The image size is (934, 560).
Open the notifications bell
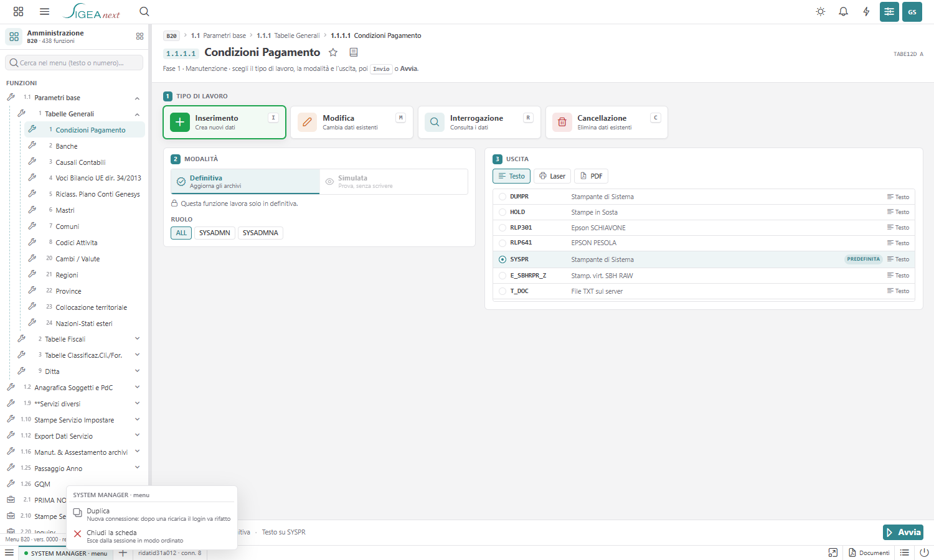click(843, 12)
